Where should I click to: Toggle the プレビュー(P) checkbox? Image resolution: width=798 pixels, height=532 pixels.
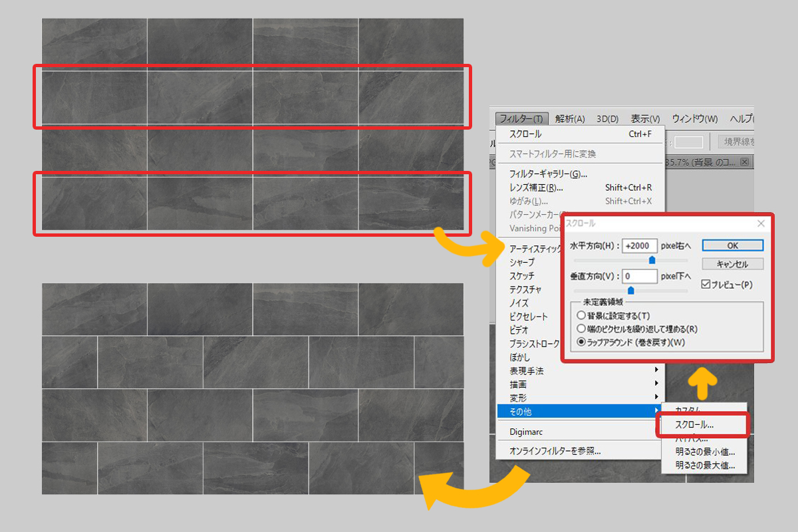coord(706,285)
